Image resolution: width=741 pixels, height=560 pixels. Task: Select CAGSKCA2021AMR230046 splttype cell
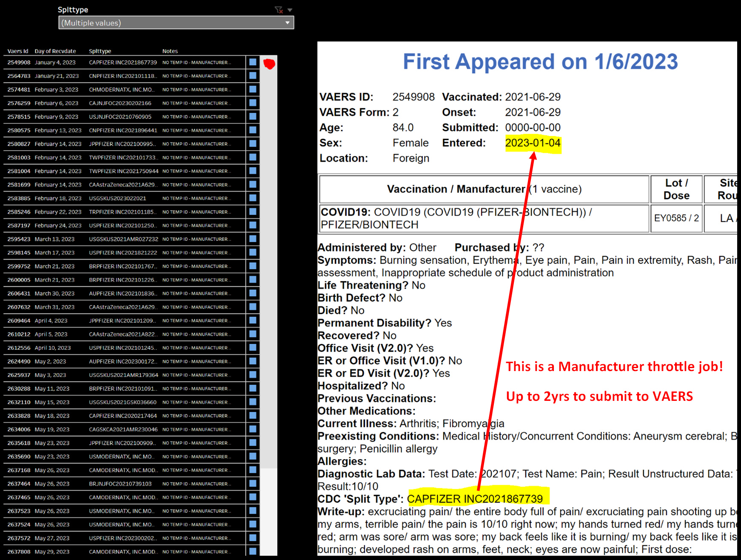(x=123, y=430)
